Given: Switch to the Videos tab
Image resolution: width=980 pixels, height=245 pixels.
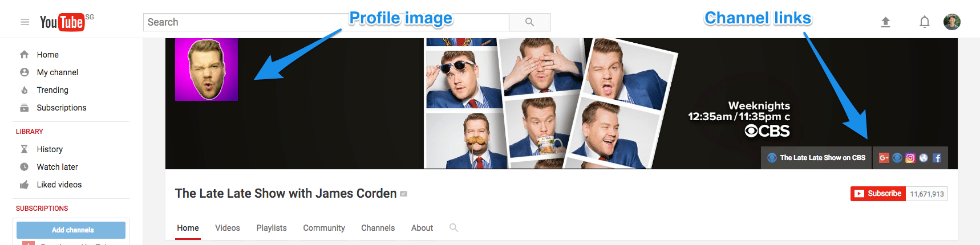Looking at the screenshot, I should 228,228.
